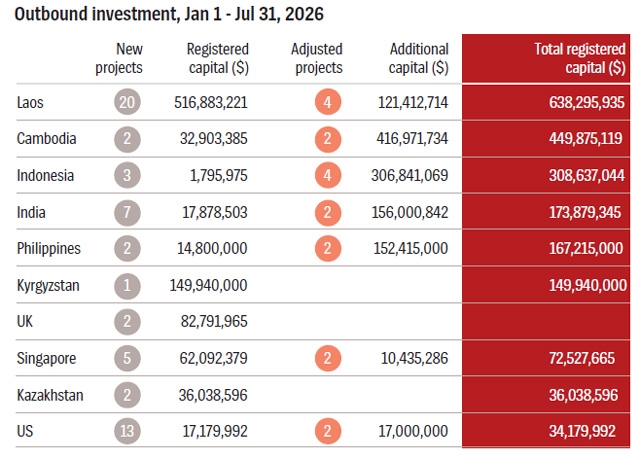Select India's gray circle showing 7
640x459 pixels.
[x=127, y=213]
